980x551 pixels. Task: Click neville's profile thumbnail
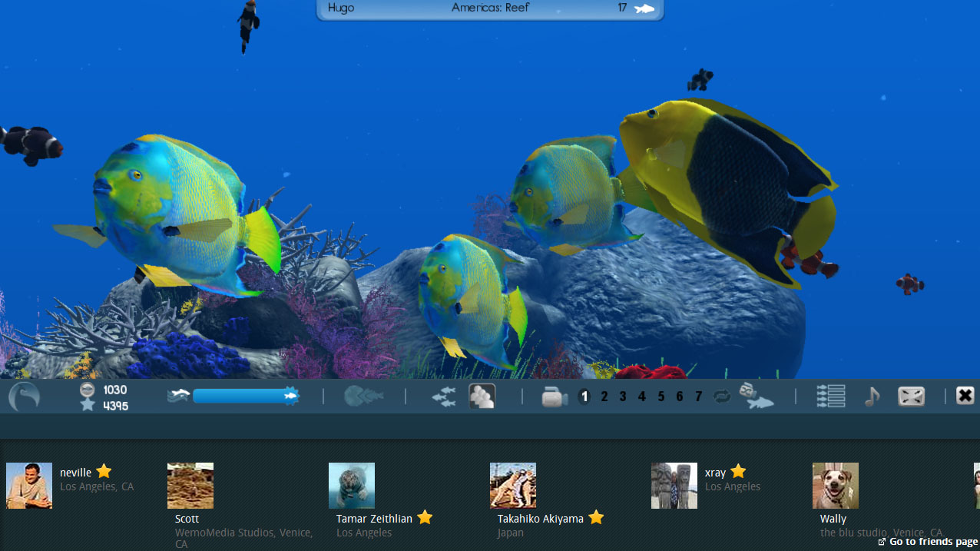(29, 486)
